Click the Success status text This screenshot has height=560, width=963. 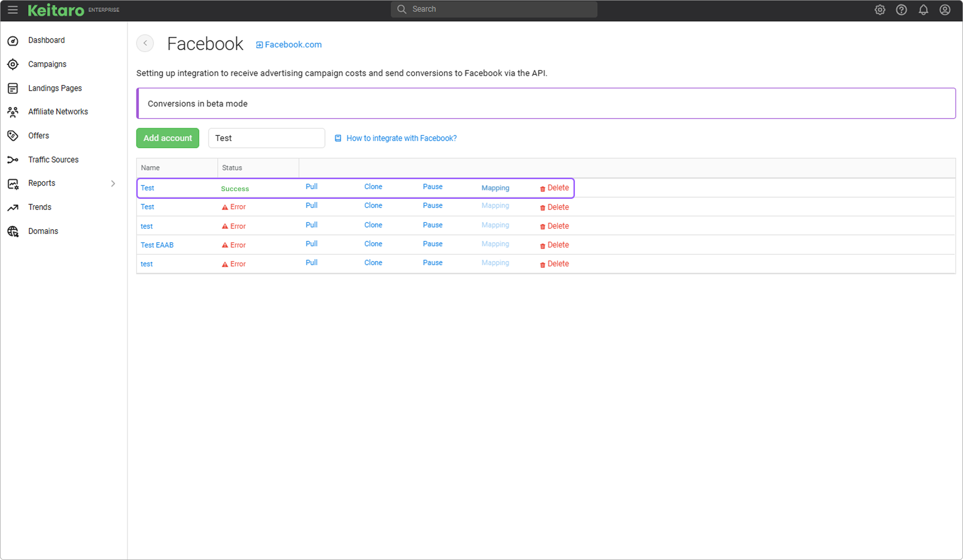pos(235,189)
